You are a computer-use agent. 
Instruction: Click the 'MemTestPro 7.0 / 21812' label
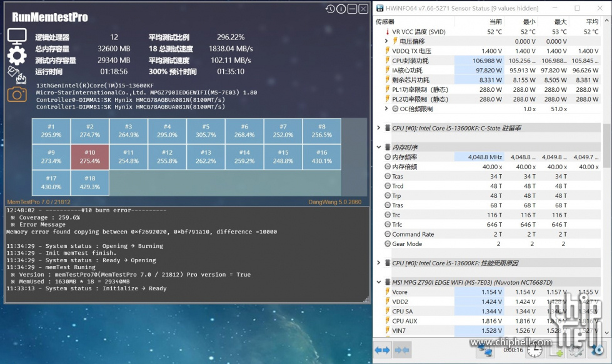[x=39, y=202]
